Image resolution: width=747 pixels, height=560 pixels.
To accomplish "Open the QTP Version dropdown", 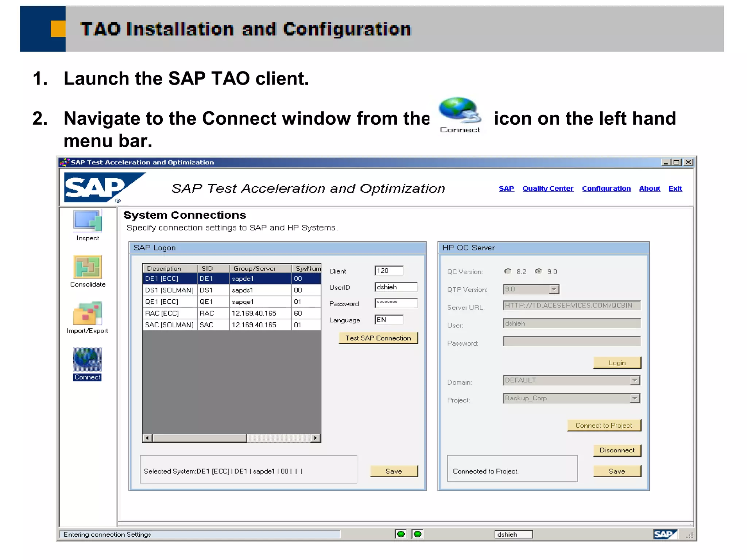I will [554, 289].
